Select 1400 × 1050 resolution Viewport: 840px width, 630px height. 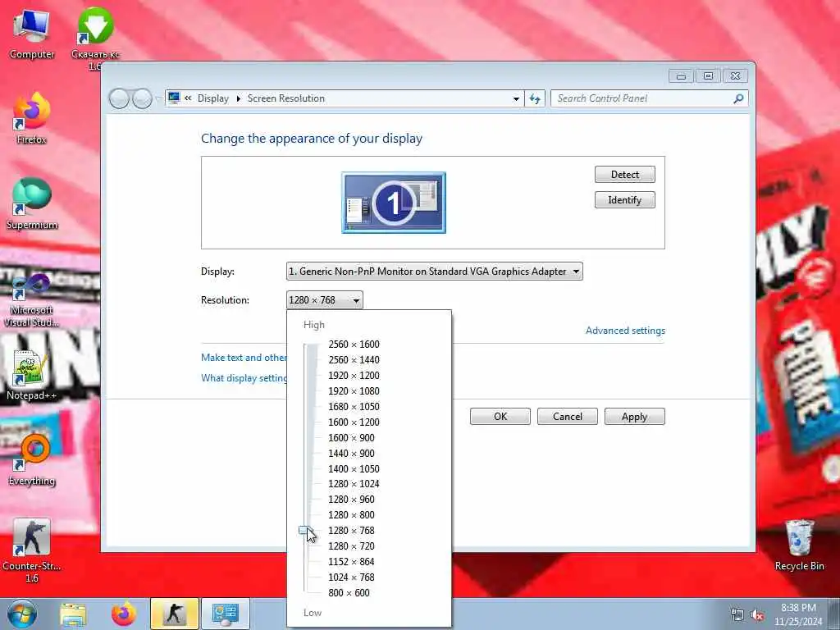pos(354,468)
